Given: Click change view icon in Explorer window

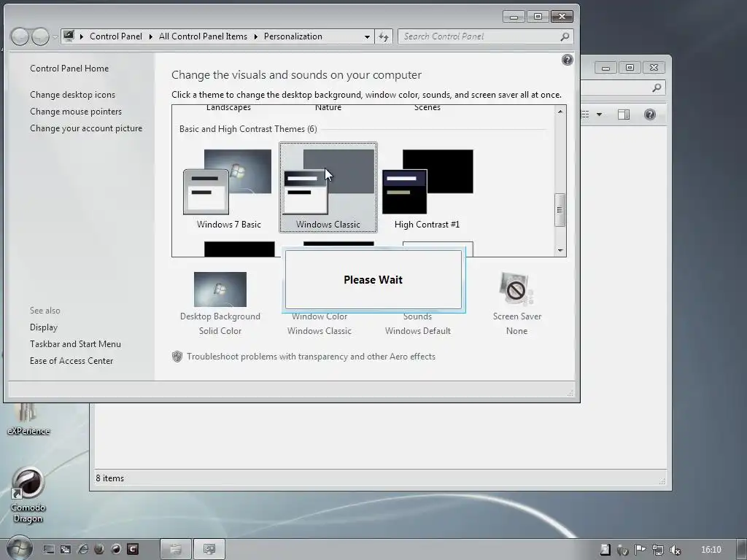Looking at the screenshot, I should tap(586, 114).
